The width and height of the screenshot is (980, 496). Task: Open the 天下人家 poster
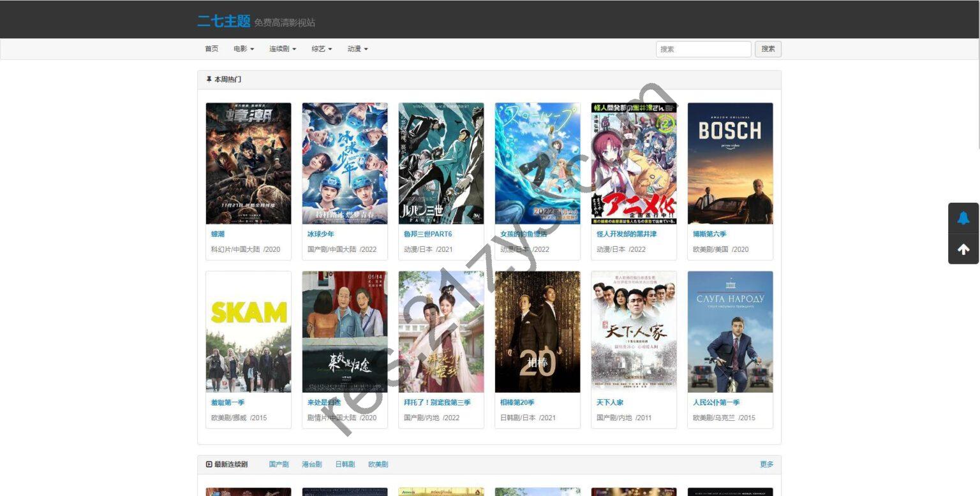[634, 332]
